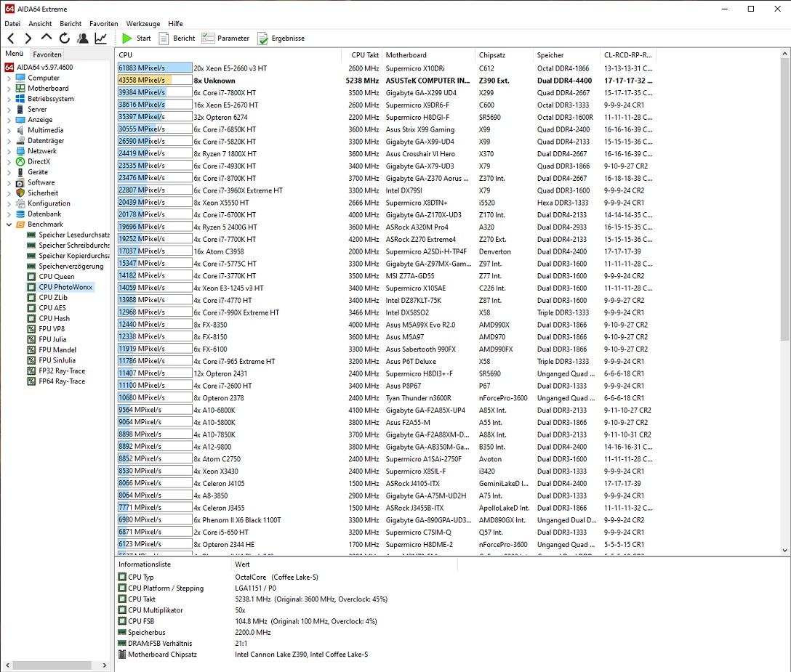
Task: Select the AIDA64 v5.97.4600 root tree icon
Action: tap(9, 67)
